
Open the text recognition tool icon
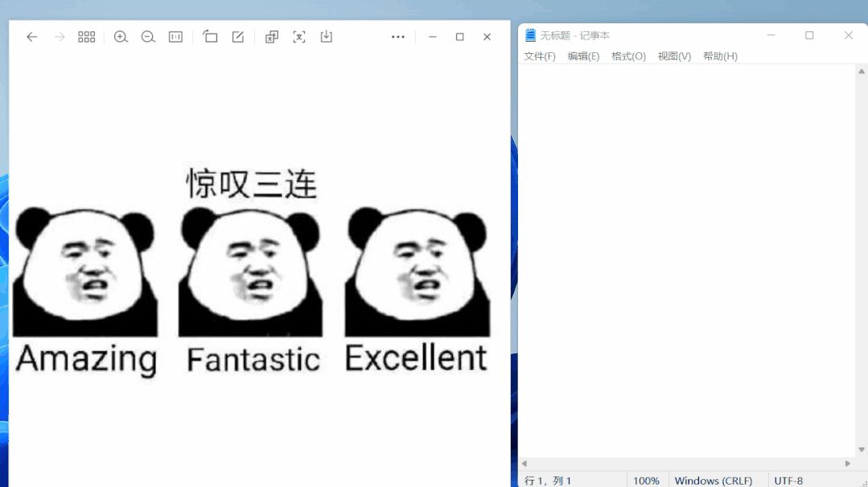coord(271,37)
